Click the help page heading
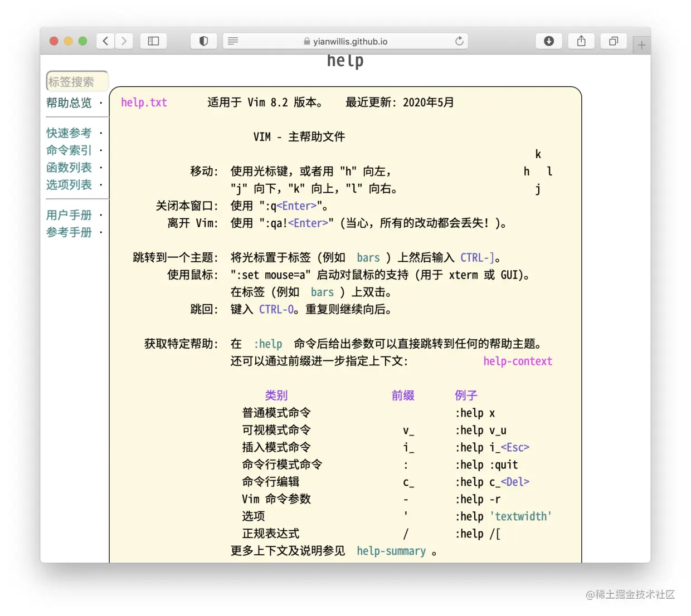 pyautogui.click(x=345, y=61)
